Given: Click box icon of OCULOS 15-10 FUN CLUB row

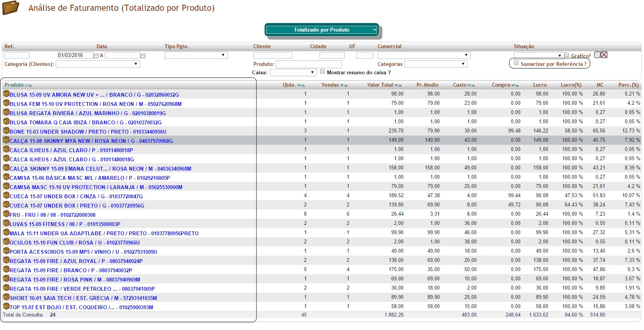Looking at the screenshot, I should 6,241.
